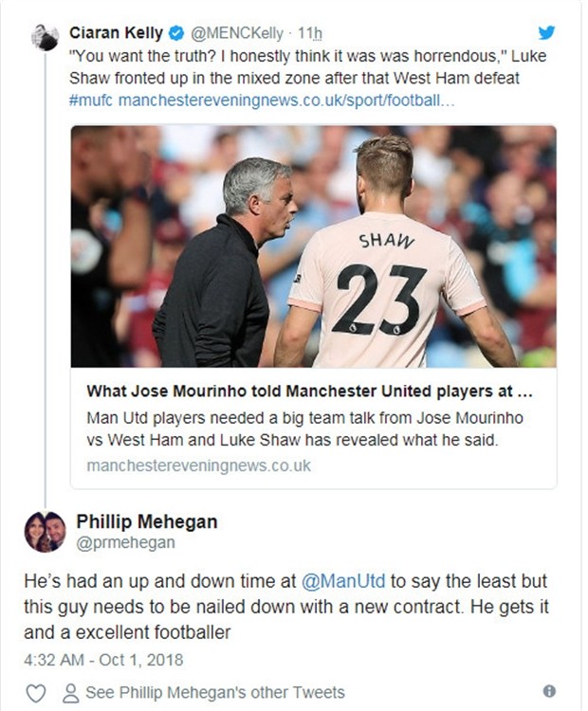The width and height of the screenshot is (588, 711).
Task: Open the Mourinho and Shaw article image
Action: pyautogui.click(x=314, y=246)
